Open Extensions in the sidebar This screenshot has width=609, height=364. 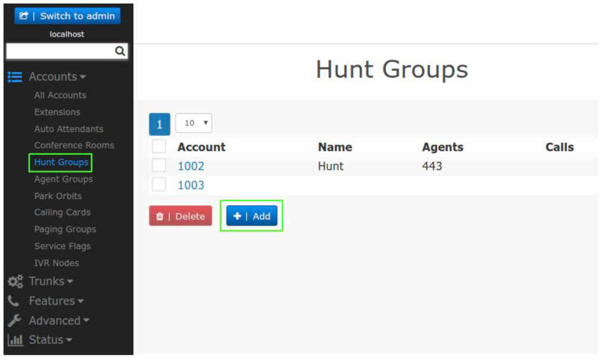[x=57, y=112]
